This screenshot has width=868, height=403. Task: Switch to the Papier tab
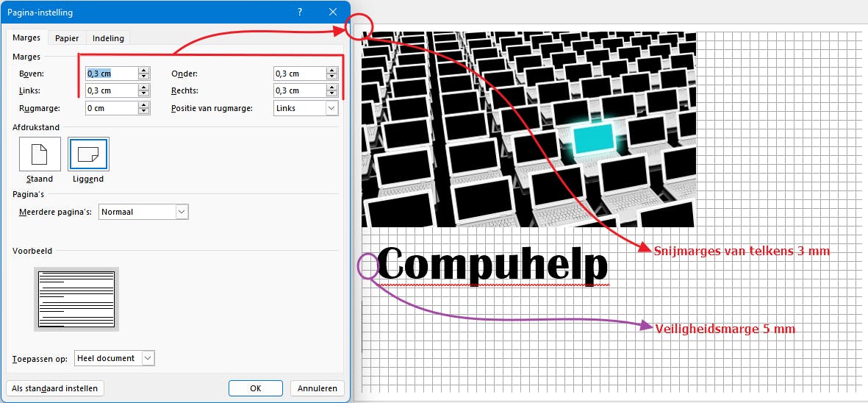pos(67,38)
